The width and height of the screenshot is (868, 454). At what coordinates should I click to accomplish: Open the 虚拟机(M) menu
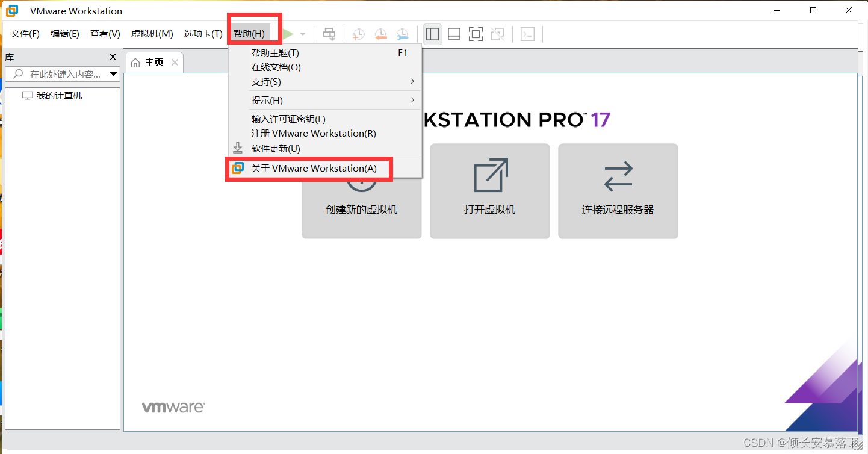[152, 34]
